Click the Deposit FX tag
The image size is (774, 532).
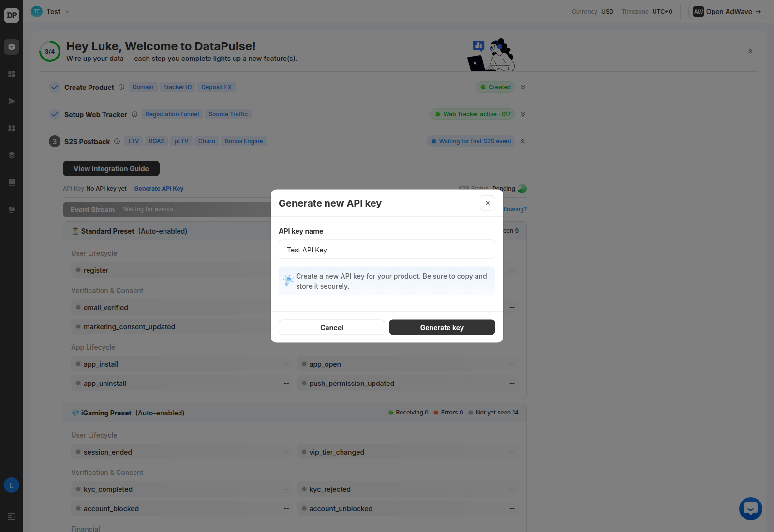tap(217, 87)
